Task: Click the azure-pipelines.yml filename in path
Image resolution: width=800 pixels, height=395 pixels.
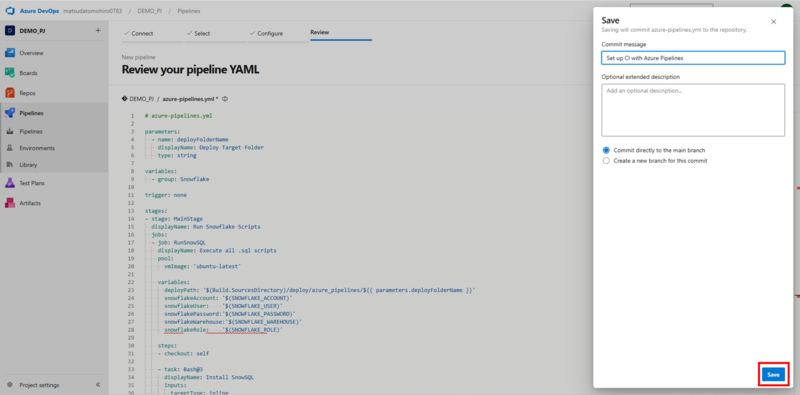Action: 189,99
